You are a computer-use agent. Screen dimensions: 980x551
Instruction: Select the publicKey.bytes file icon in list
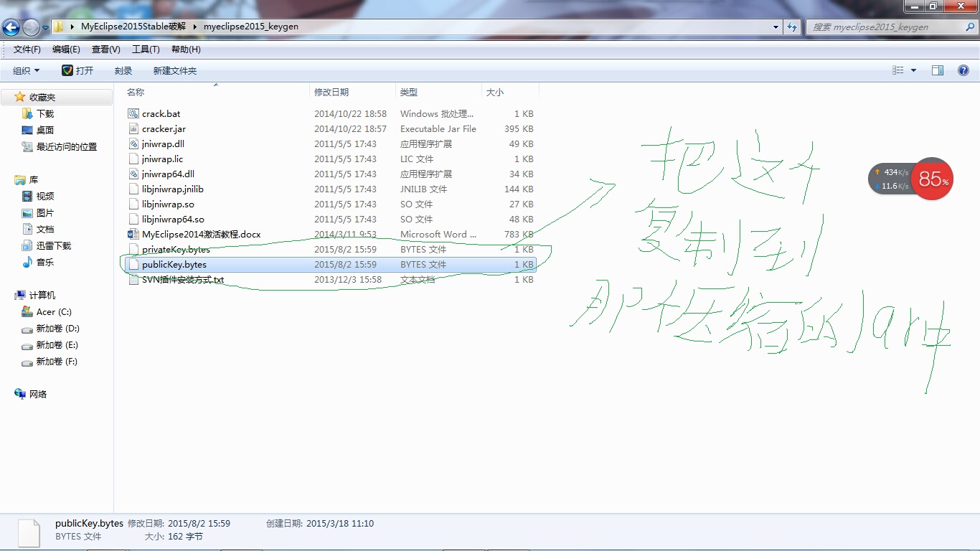133,264
